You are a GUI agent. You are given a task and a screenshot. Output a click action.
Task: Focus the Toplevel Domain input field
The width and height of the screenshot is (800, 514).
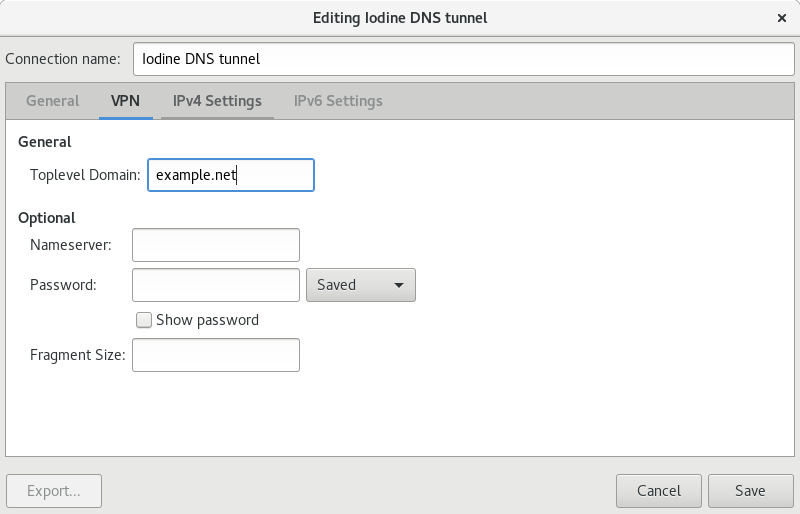[x=230, y=175]
